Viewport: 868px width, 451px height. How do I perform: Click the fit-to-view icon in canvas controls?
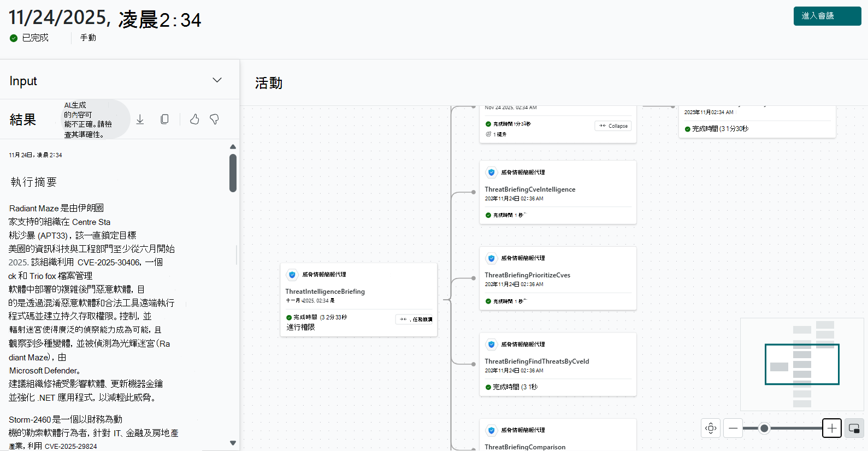(x=711, y=429)
